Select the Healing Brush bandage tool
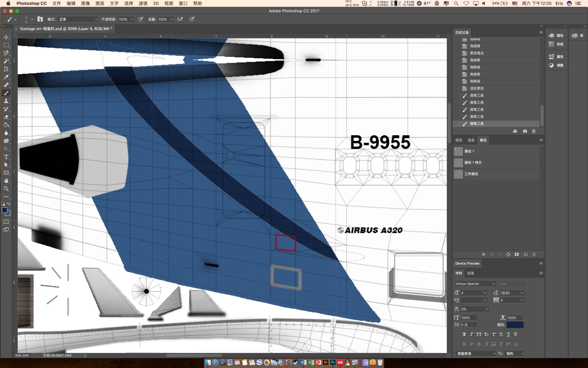588x368 pixels. pyautogui.click(x=6, y=85)
